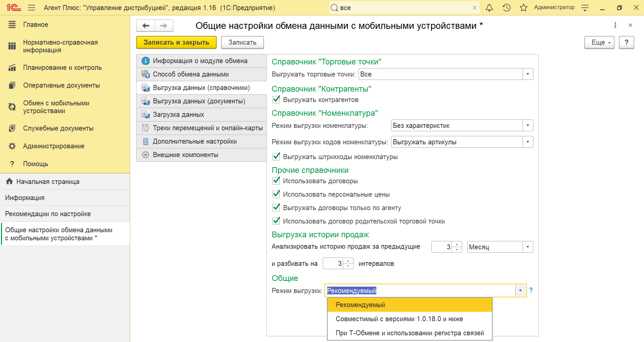Choose При Т-Обмене и использовании регистра связей
The image size is (644, 342).
point(410,333)
